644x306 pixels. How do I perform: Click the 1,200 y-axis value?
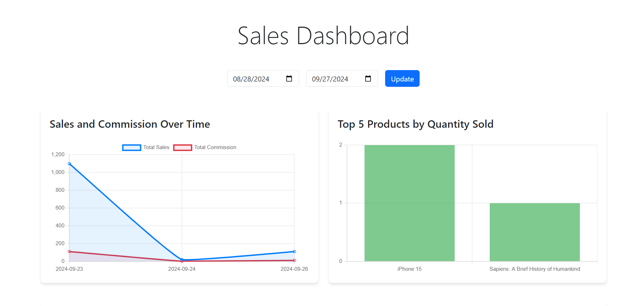click(x=58, y=154)
